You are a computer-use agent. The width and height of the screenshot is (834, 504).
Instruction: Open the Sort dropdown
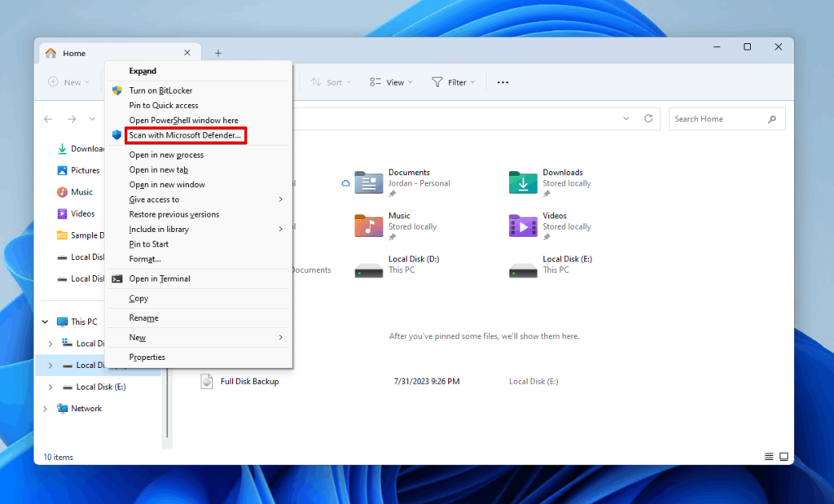pos(330,81)
